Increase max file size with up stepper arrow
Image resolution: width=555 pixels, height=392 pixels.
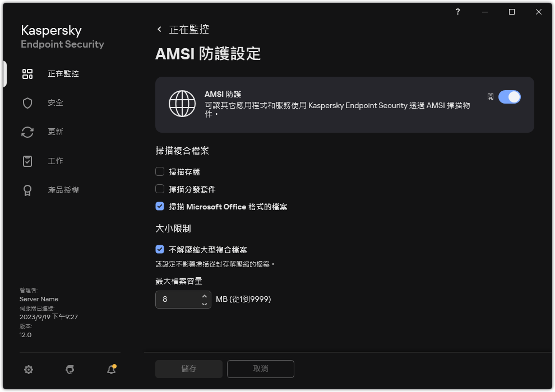point(205,296)
